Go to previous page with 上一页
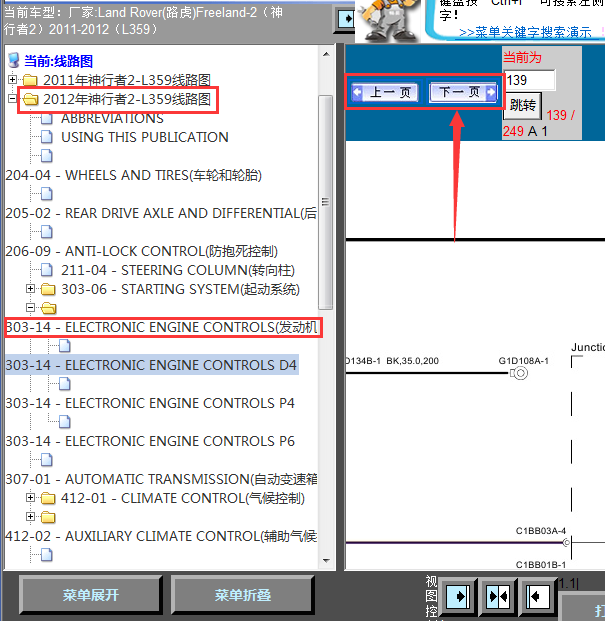Image resolution: width=605 pixels, height=621 pixels. (x=384, y=93)
